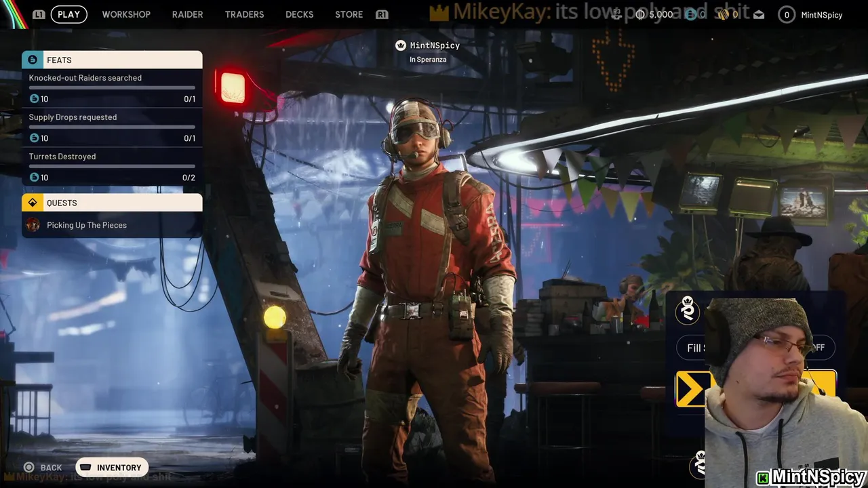This screenshot has height=488, width=868.
Task: Open the INVENTORY button
Action: [x=112, y=468]
